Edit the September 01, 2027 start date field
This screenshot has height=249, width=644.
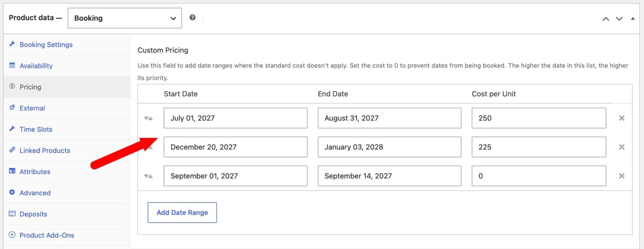pyautogui.click(x=235, y=176)
